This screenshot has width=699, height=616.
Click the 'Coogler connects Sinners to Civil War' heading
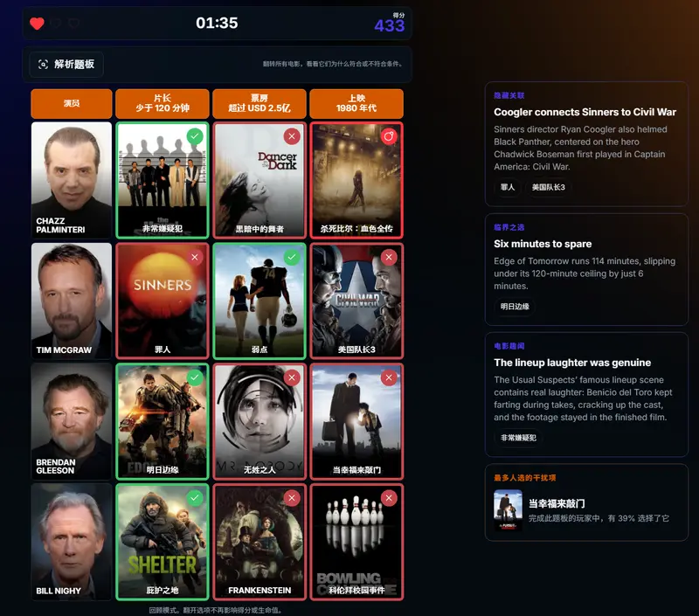[x=585, y=113]
